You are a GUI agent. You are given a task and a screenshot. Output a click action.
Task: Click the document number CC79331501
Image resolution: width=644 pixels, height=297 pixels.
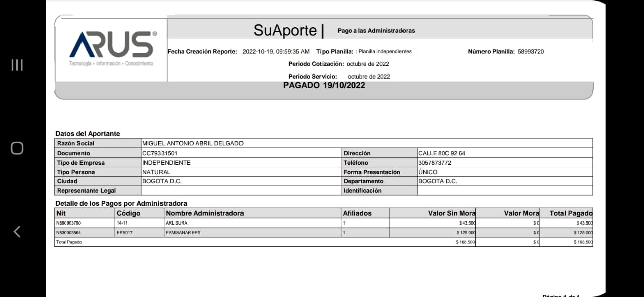pos(159,153)
